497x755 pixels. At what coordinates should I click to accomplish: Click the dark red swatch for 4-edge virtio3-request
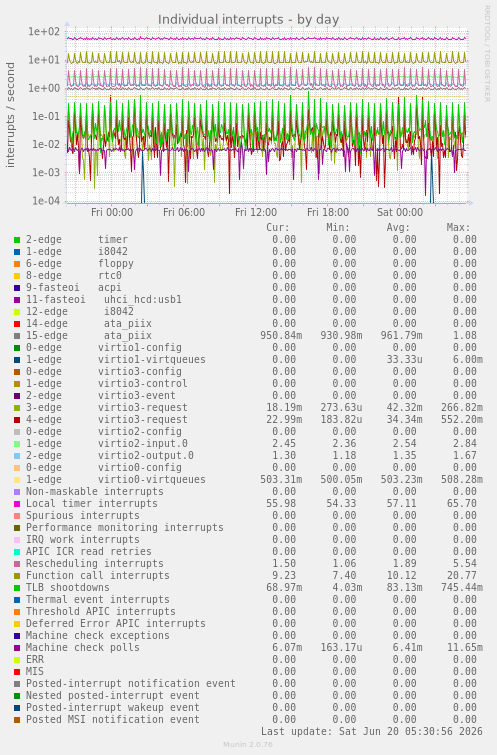click(17, 420)
